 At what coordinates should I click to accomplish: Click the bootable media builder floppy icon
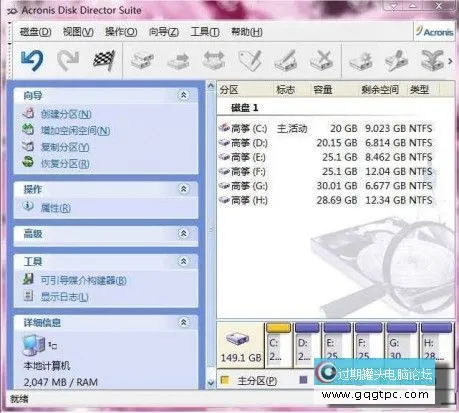(x=28, y=279)
